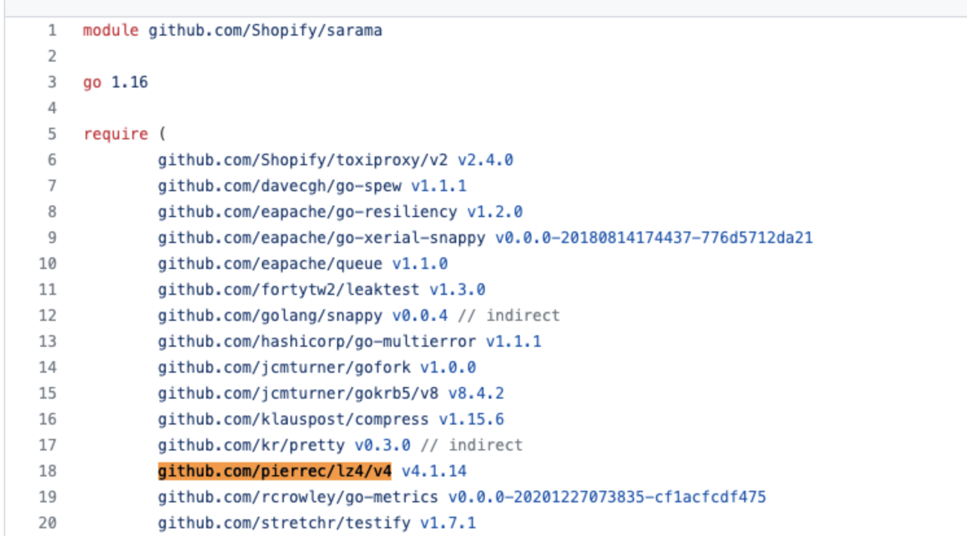980x551 pixels.
Task: Select github.com/davecgh/go-spew dependency path
Action: [x=279, y=186]
